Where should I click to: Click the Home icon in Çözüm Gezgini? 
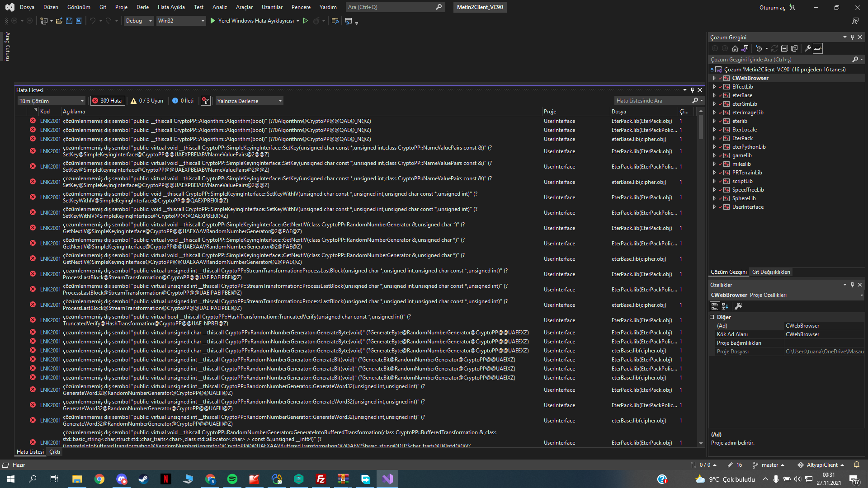pos(735,48)
